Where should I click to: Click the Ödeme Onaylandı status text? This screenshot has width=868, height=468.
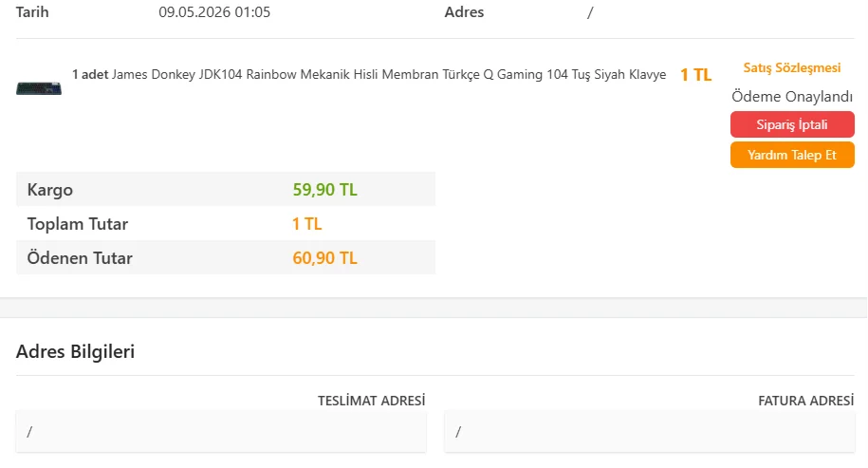pos(792,97)
